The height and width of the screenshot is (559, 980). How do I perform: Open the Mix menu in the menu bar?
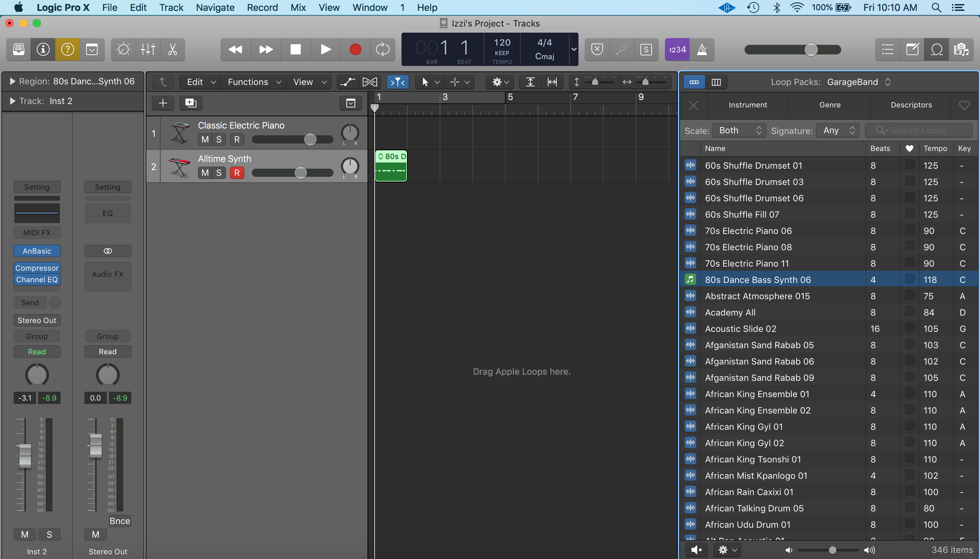click(298, 8)
